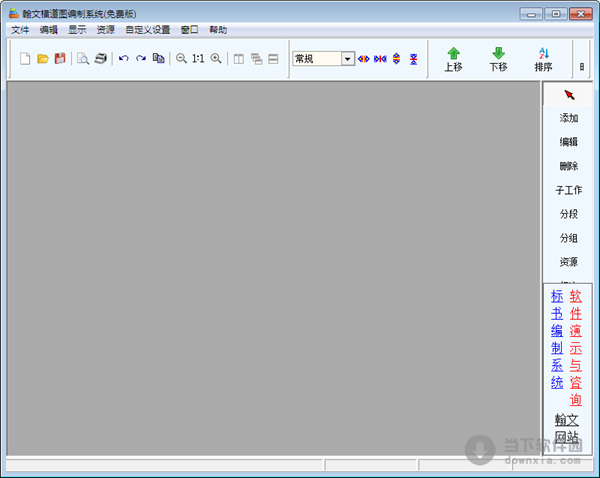Zoom in with the plus magnifier
The height and width of the screenshot is (478, 600).
216,59
